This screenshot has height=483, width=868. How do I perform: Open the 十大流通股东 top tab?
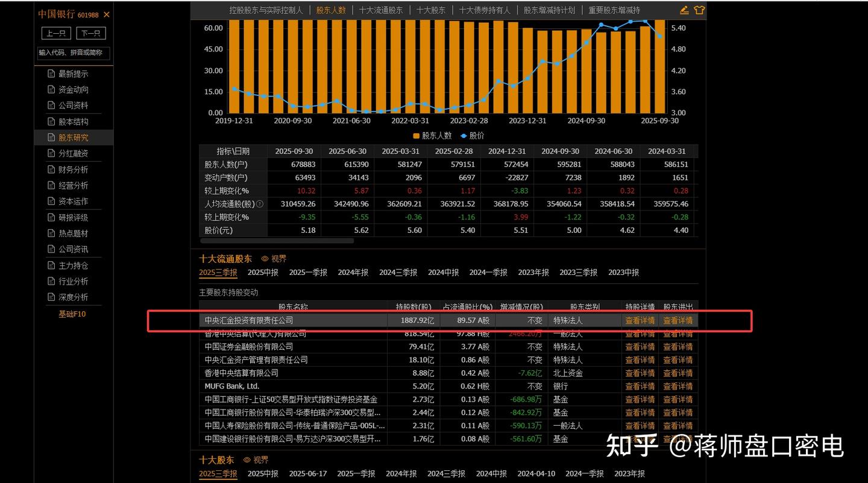pos(381,10)
